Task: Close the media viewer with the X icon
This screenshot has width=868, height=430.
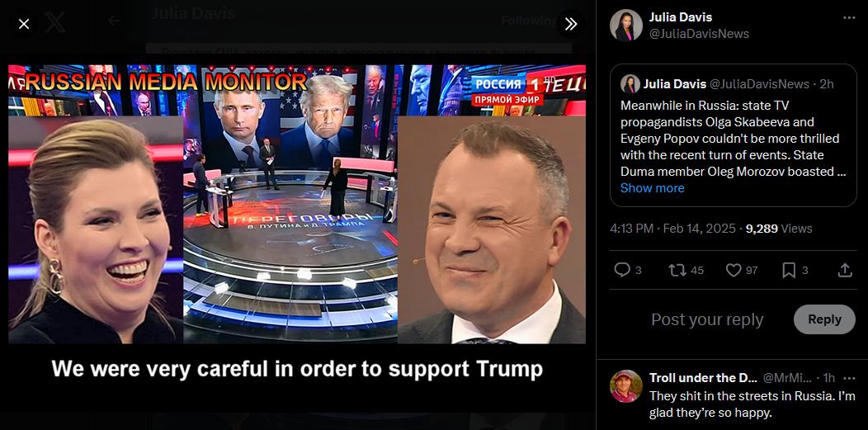Action: 24,24
